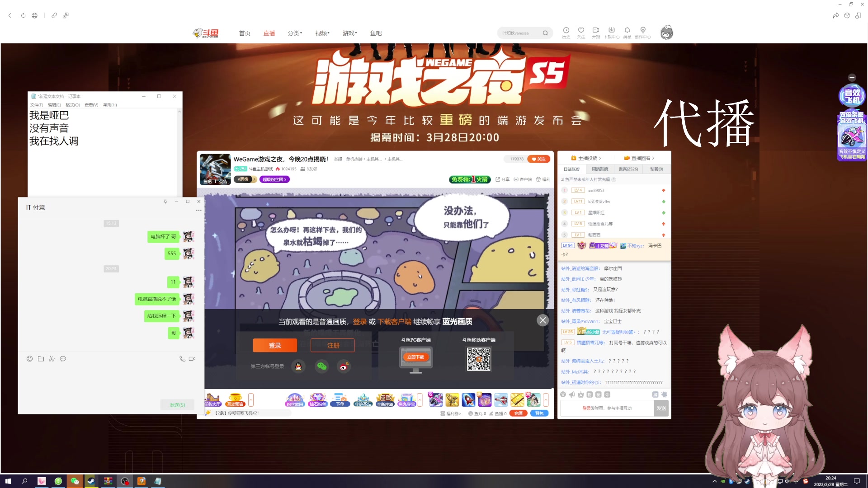
Task: Log in with the QQ penguin icon
Action: pyautogui.click(x=298, y=366)
